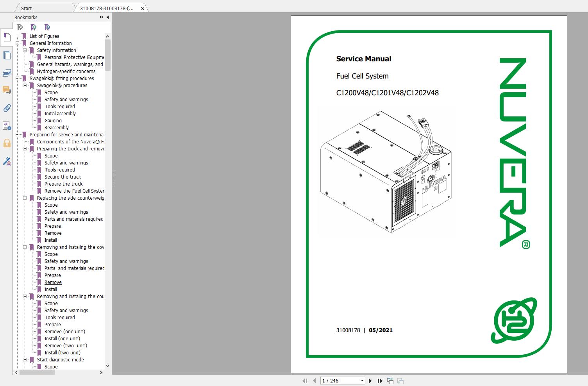
Task: Collapse the Swagelok® procedures sub-bookmark
Action: pyautogui.click(x=25, y=86)
